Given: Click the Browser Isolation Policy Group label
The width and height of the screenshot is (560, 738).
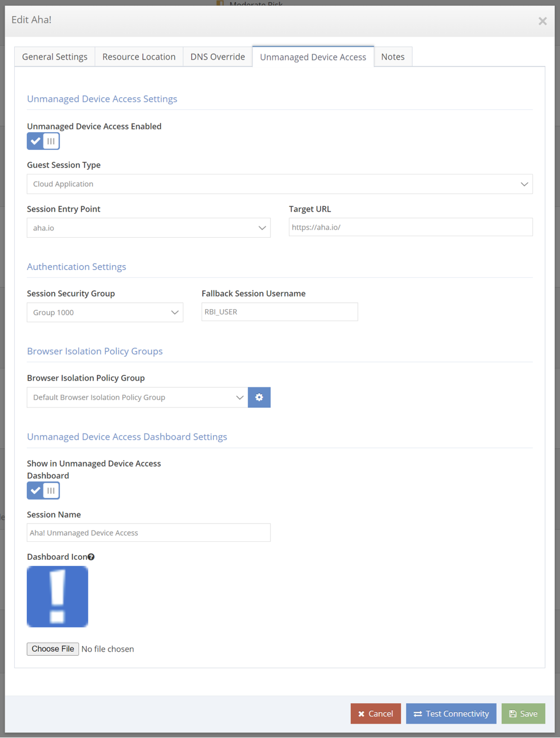Looking at the screenshot, I should click(x=86, y=378).
